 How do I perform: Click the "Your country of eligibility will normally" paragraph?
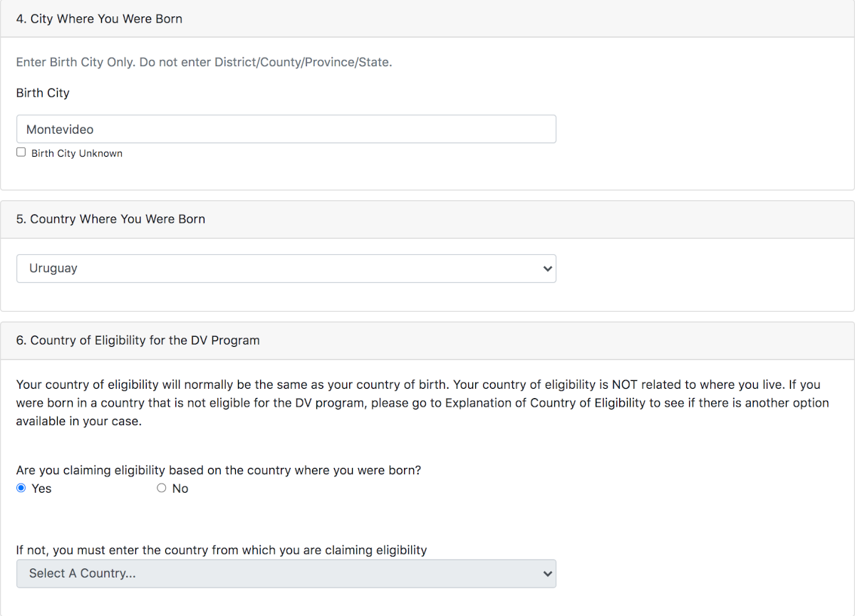(423, 403)
